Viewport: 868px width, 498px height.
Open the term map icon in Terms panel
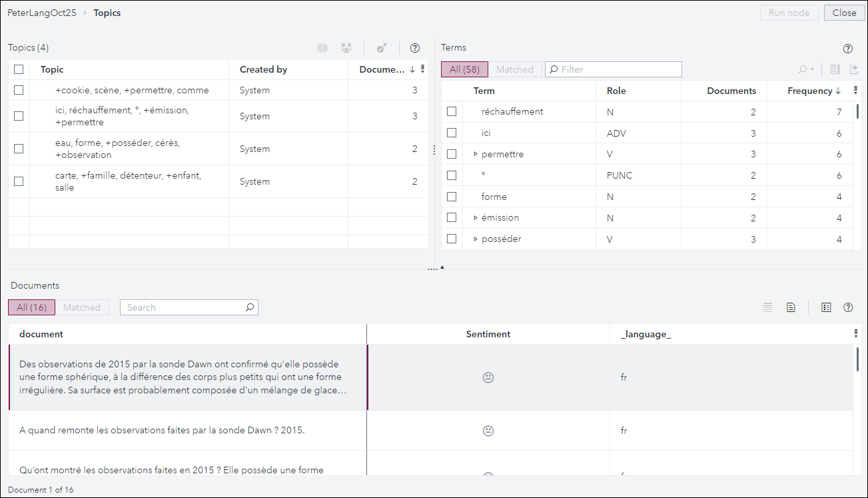point(833,69)
